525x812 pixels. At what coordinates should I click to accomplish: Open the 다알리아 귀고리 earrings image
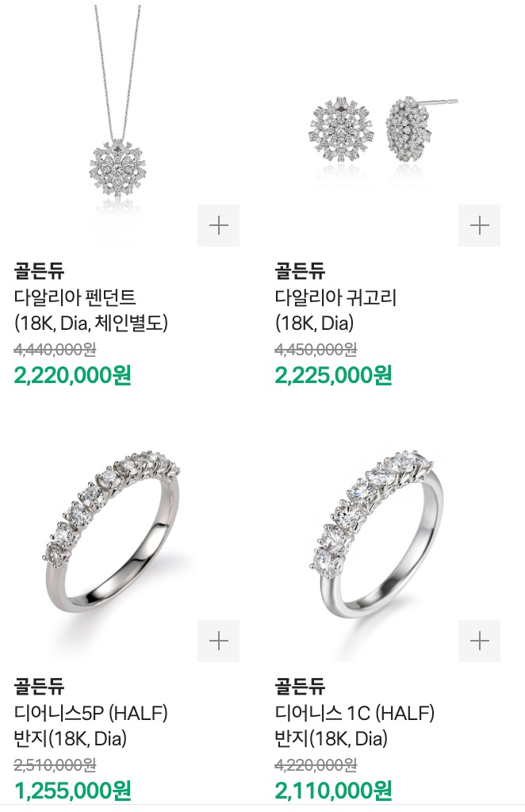tap(382, 131)
